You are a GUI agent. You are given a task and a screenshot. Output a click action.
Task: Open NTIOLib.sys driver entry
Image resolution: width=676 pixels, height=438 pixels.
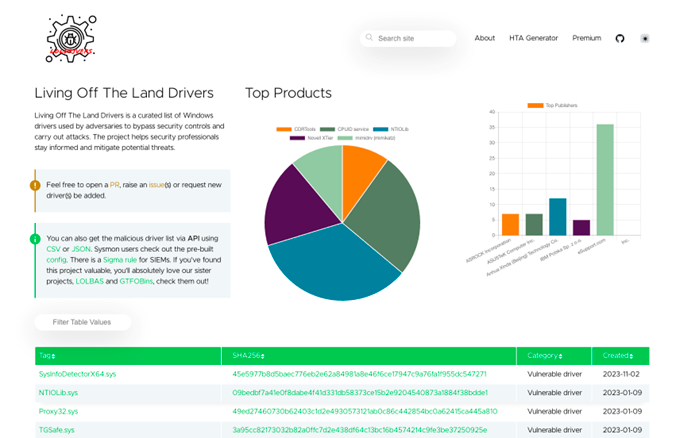pyautogui.click(x=58, y=392)
